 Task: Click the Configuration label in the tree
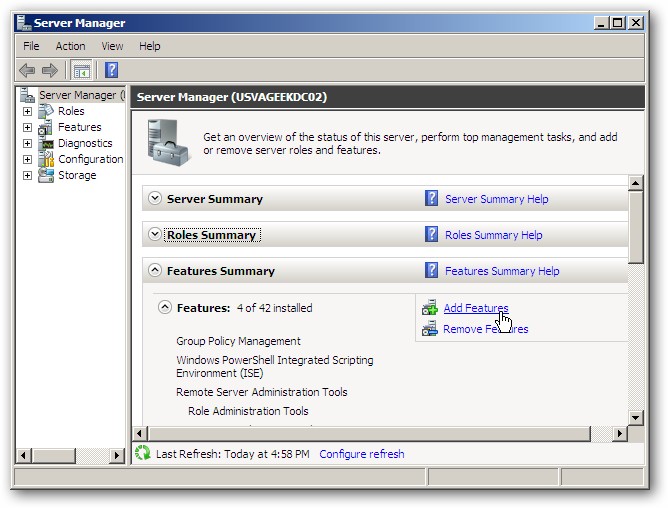[91, 159]
